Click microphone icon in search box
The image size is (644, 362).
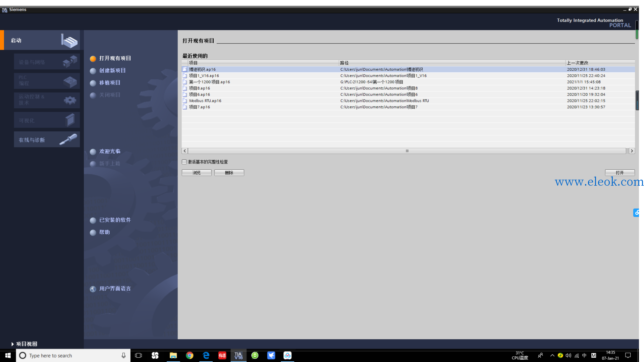123,355
